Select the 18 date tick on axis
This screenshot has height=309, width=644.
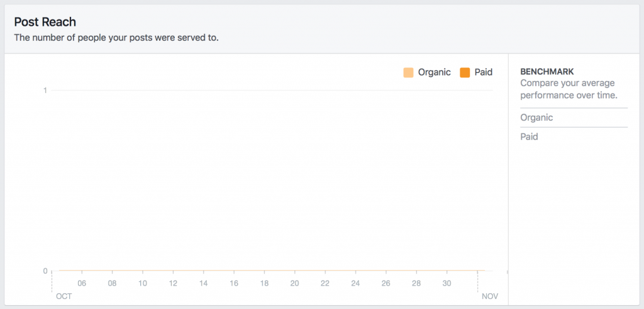tap(265, 284)
